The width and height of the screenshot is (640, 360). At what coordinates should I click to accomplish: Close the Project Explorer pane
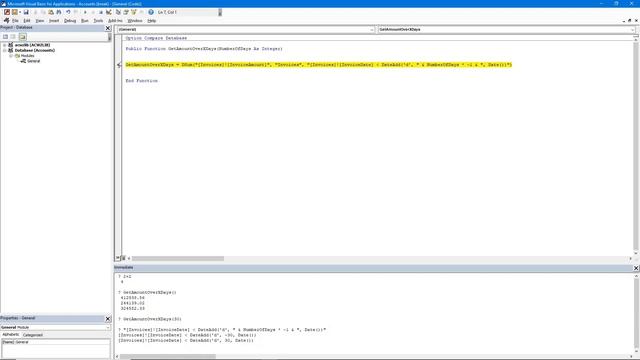point(108,28)
